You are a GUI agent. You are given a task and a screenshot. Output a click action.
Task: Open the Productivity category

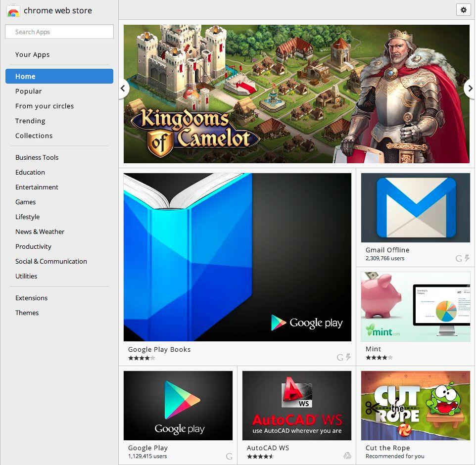(33, 247)
